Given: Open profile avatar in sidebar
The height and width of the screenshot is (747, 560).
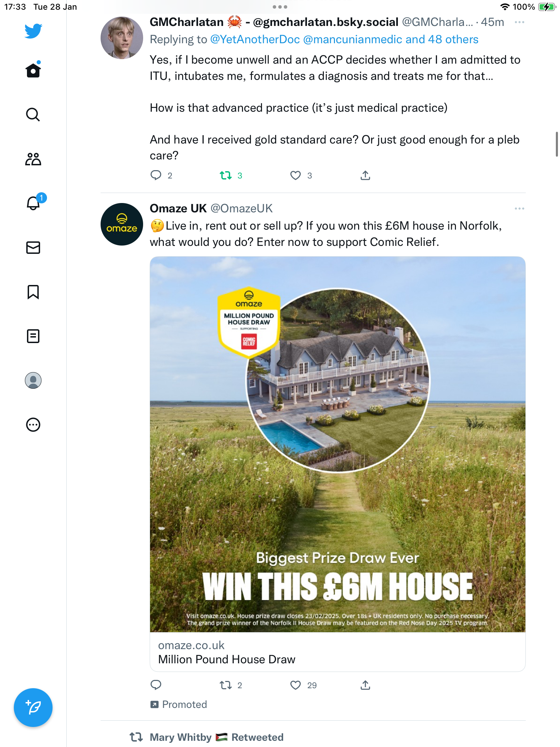Looking at the screenshot, I should pyautogui.click(x=33, y=380).
